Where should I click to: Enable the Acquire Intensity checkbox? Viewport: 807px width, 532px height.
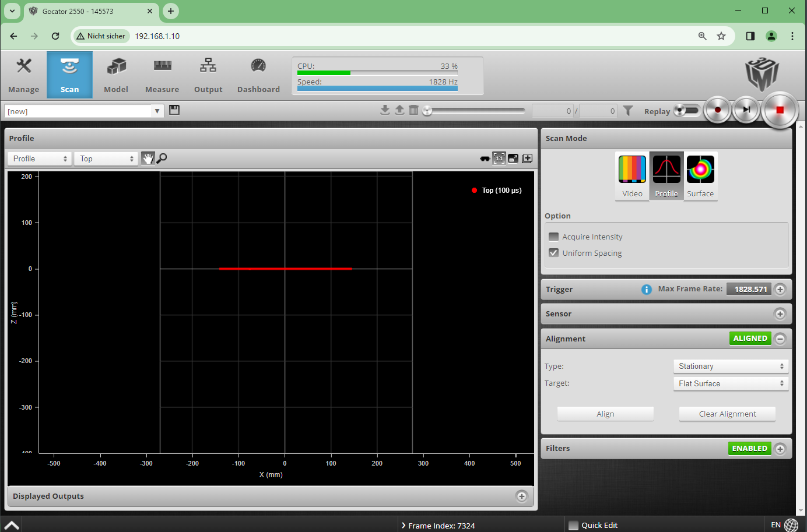pyautogui.click(x=554, y=237)
